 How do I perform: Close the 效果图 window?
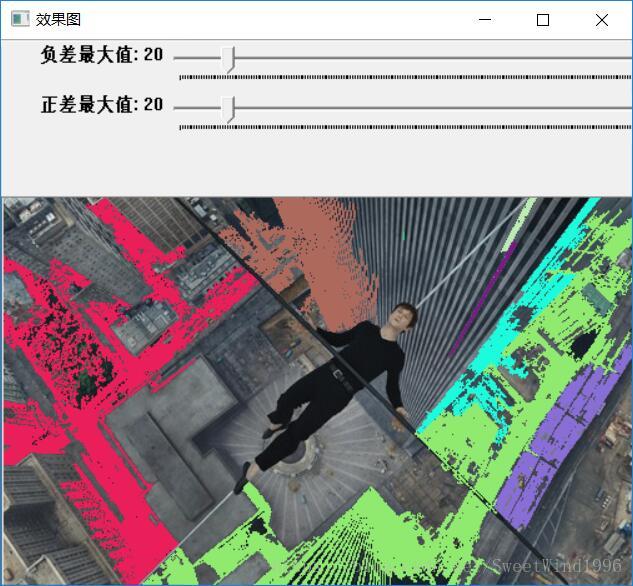[x=602, y=19]
